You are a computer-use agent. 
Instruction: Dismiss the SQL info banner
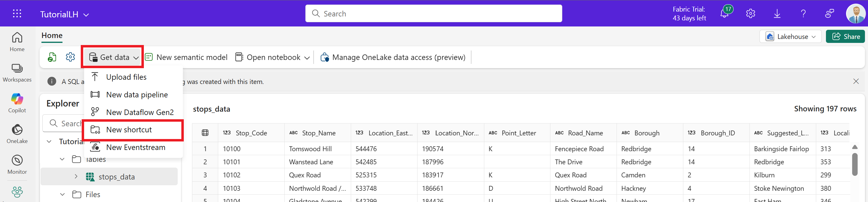point(856,81)
